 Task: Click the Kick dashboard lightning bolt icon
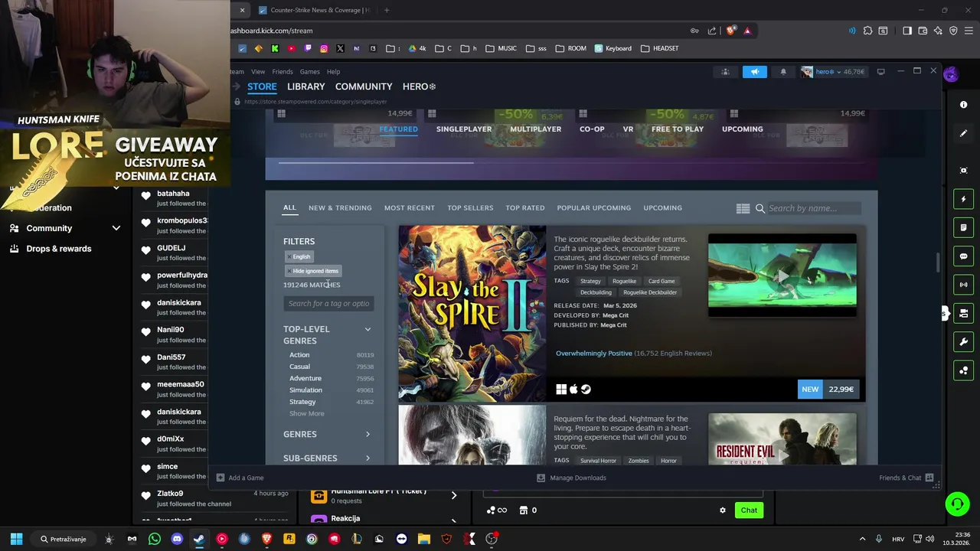[x=964, y=199]
